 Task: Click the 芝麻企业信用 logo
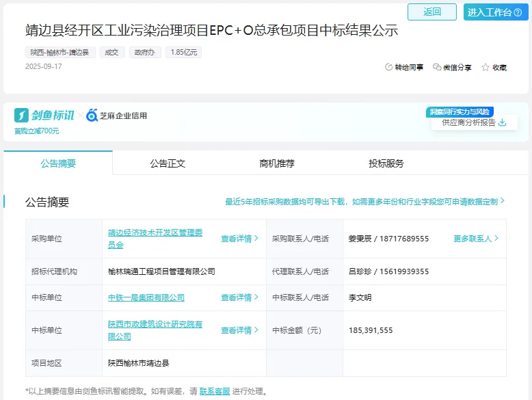point(117,116)
